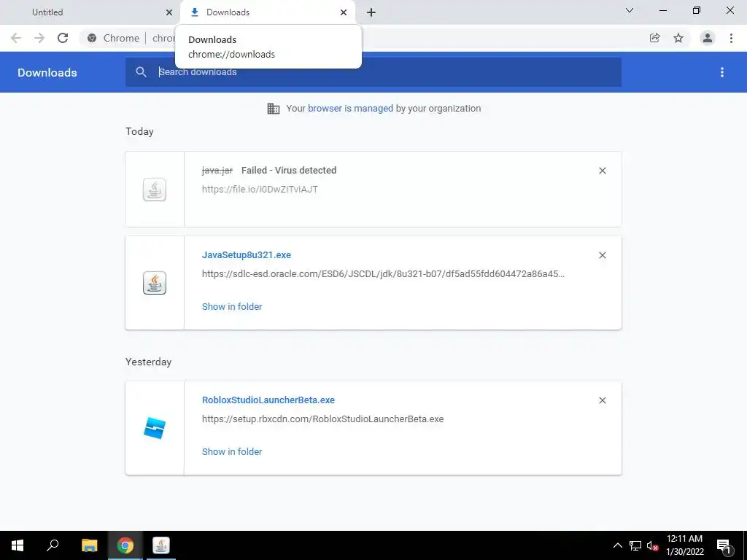
Task: Click the setup.rbxcdn.com download URL
Action: tap(322, 419)
